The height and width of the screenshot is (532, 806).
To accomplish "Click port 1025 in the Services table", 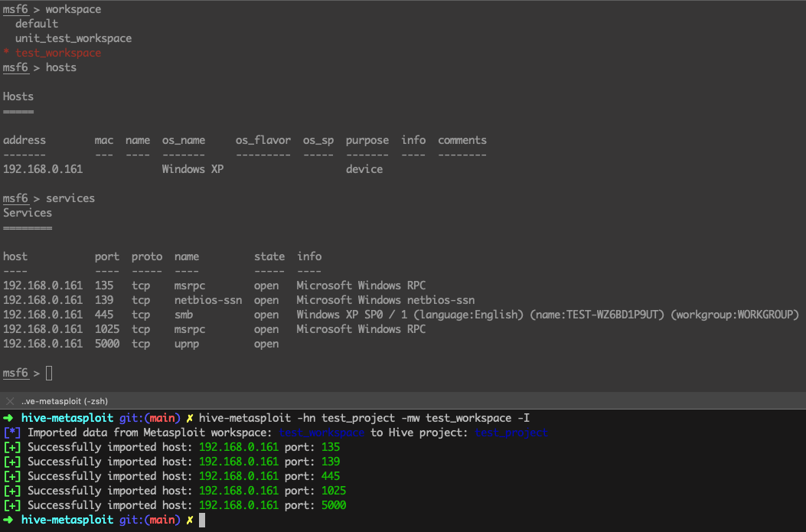I will (107, 329).
